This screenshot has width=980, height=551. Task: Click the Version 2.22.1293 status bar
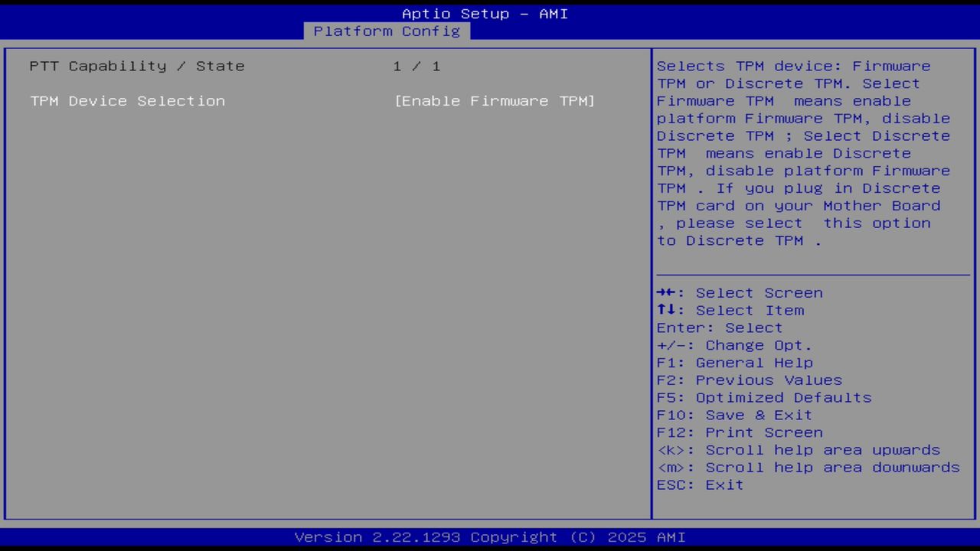tap(490, 536)
